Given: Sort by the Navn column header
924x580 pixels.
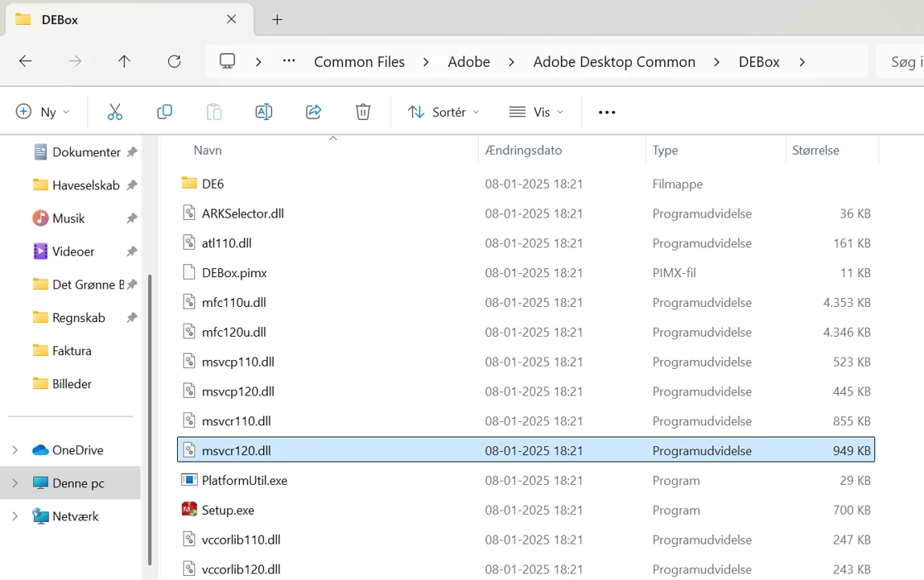Looking at the screenshot, I should 208,150.
